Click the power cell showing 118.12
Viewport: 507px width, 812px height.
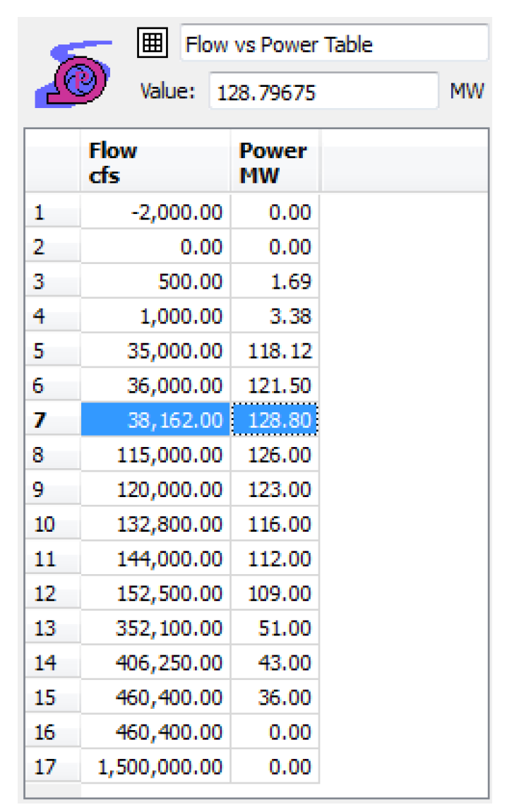pos(275,352)
